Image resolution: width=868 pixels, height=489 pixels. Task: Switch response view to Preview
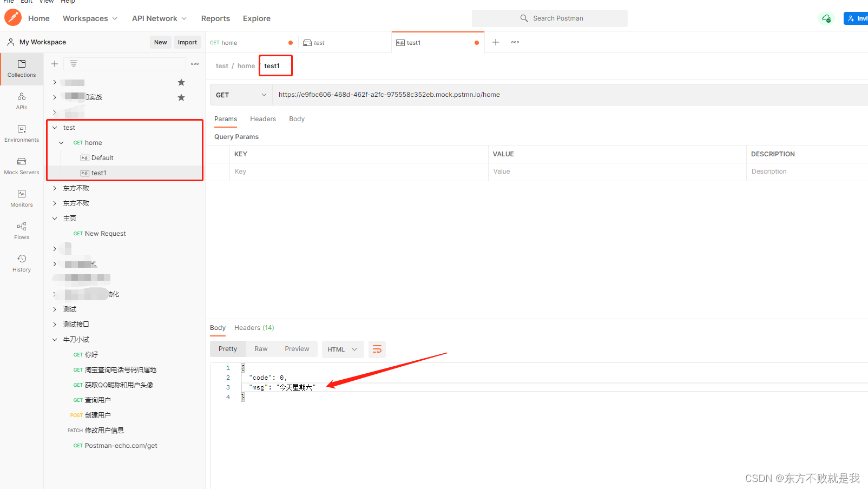[x=297, y=348]
